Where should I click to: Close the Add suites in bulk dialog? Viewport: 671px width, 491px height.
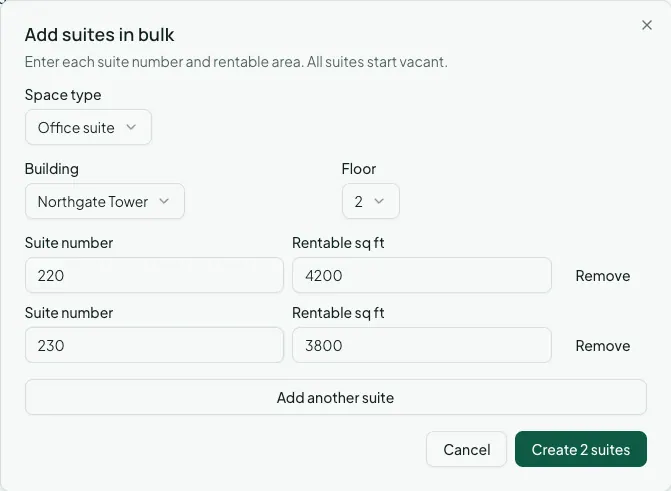[x=647, y=25]
